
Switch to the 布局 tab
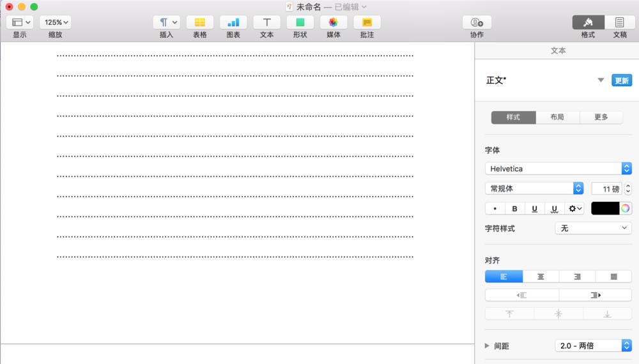click(557, 118)
